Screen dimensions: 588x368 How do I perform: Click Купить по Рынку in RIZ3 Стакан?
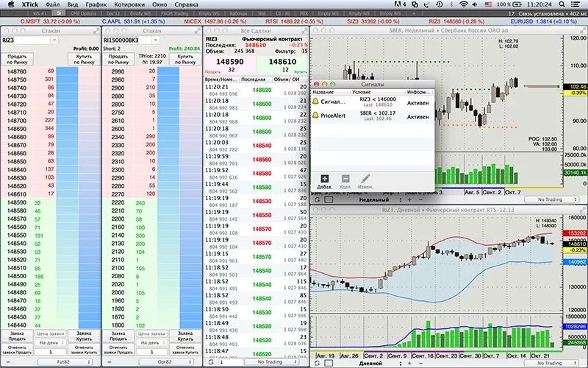[84, 60]
